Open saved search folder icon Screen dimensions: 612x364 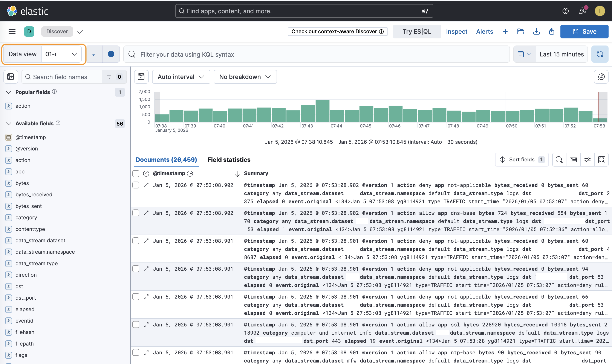pyautogui.click(x=521, y=31)
